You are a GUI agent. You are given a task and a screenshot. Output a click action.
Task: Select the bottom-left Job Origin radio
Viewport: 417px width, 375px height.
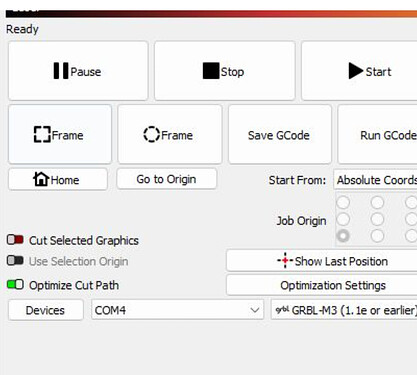(x=343, y=236)
